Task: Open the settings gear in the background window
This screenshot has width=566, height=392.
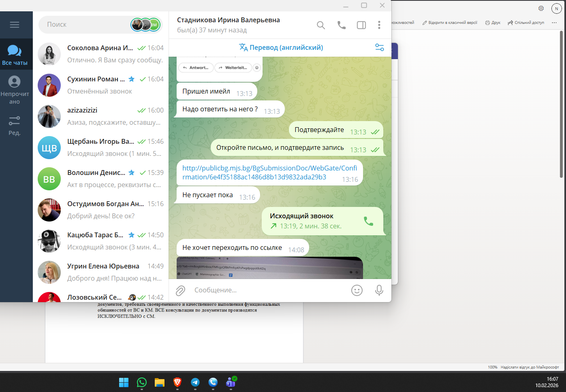Action: point(541,8)
